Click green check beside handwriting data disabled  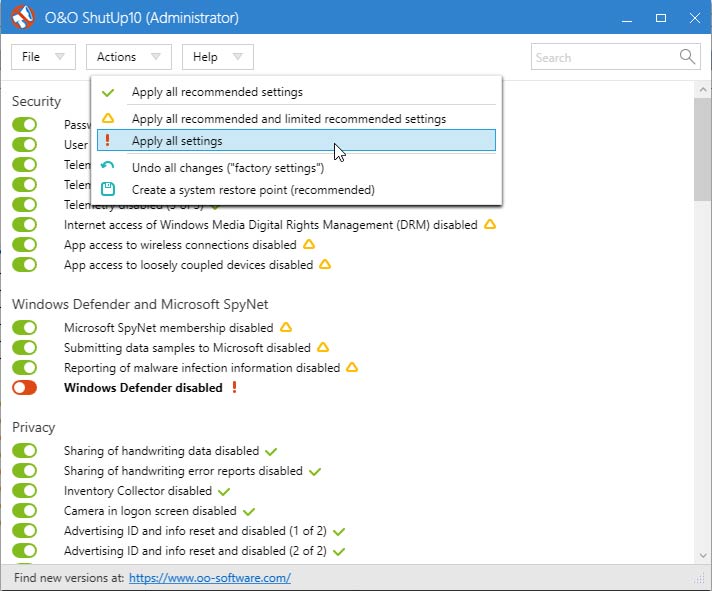(x=271, y=452)
